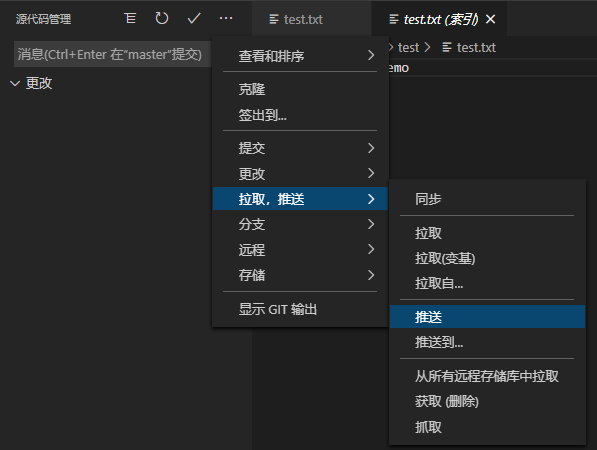Click test.txt in the breadcrumb
This screenshot has height=450, width=597.
click(476, 48)
